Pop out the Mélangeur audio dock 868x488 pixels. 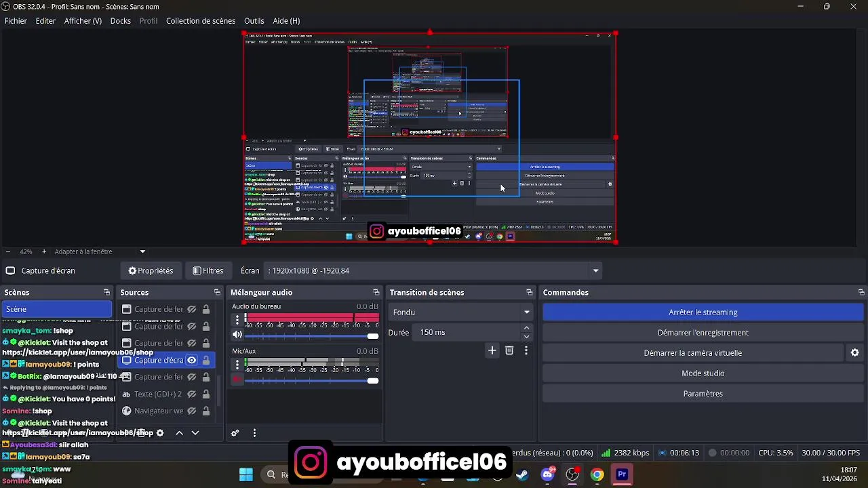coord(376,292)
